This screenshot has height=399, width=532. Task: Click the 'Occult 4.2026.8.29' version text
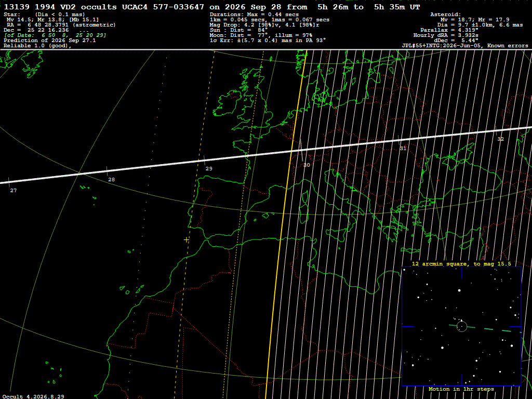click(33, 396)
